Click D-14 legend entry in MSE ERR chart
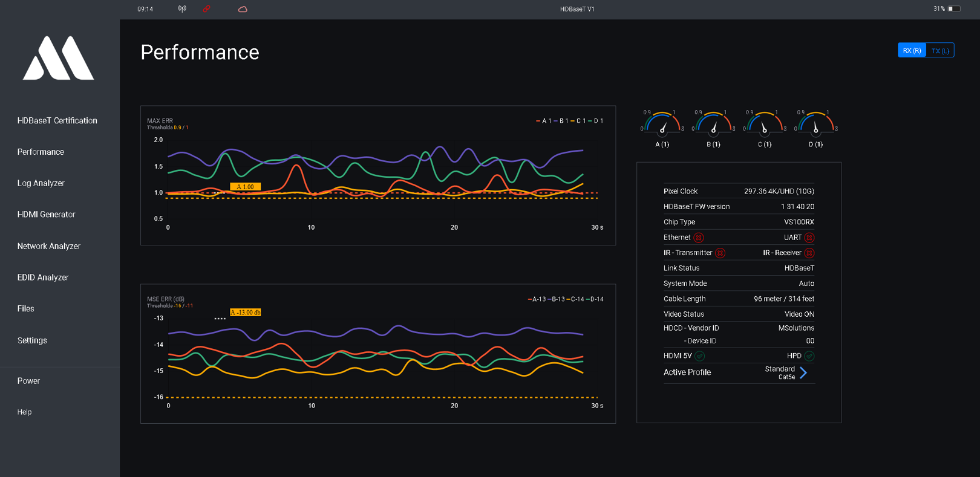 595,299
